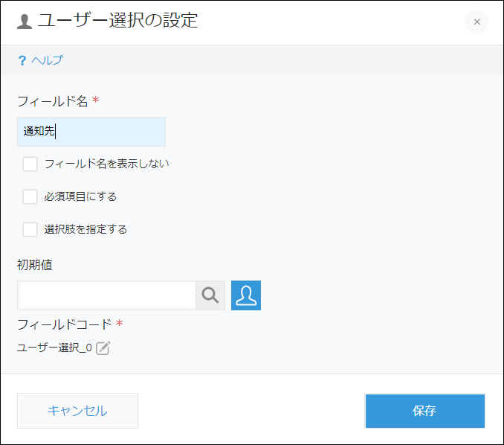504x445 pixels.
Task: Check the 必須項目にする checkbox
Action: click(30, 197)
